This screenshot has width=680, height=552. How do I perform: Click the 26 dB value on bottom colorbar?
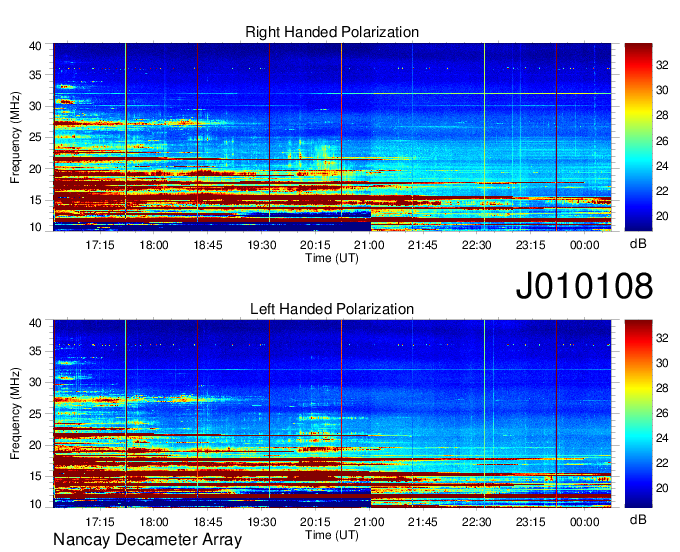pos(662,413)
